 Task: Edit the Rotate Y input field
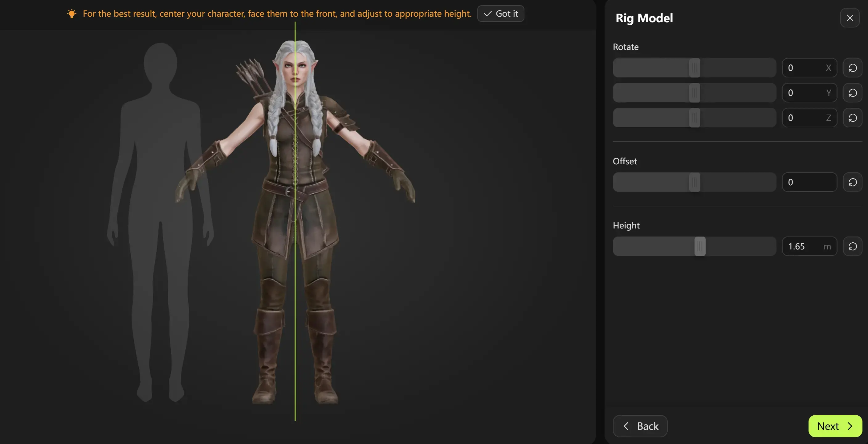pos(809,93)
